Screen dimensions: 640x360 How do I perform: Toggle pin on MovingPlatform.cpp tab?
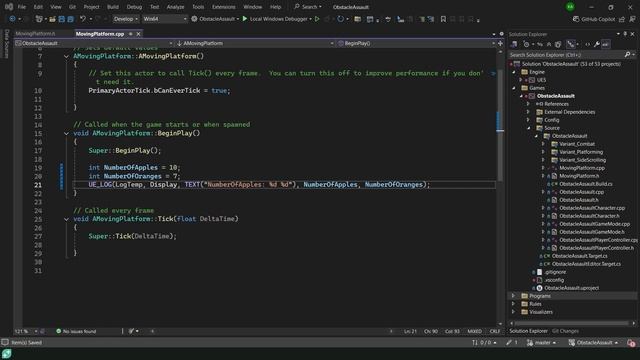click(131, 34)
